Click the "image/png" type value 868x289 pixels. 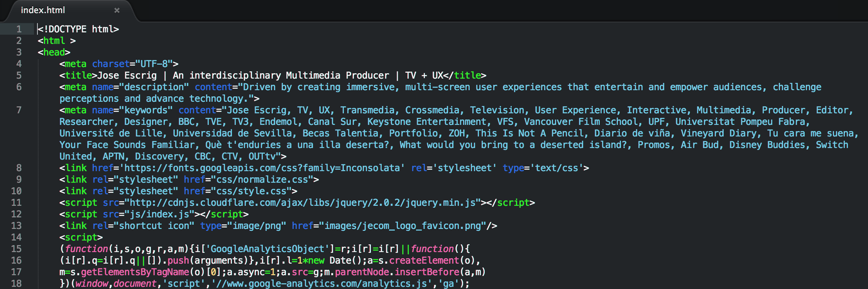(x=257, y=225)
